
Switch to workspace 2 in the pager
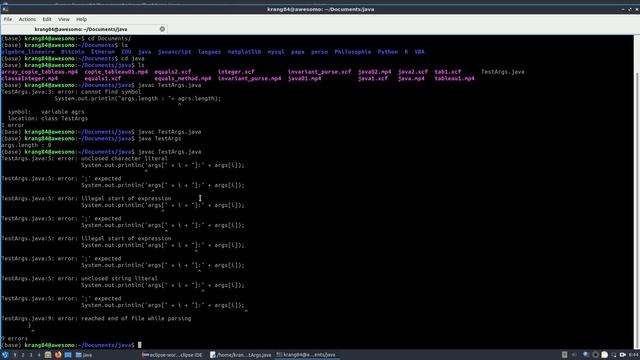[x=23, y=355]
